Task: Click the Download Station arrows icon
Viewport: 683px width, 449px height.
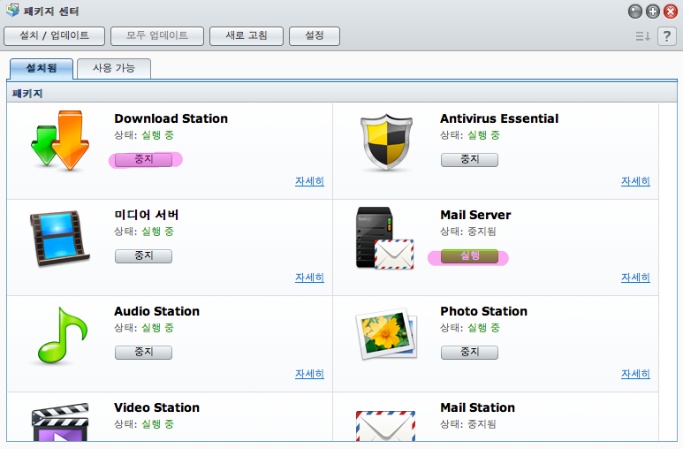Action: [60, 140]
